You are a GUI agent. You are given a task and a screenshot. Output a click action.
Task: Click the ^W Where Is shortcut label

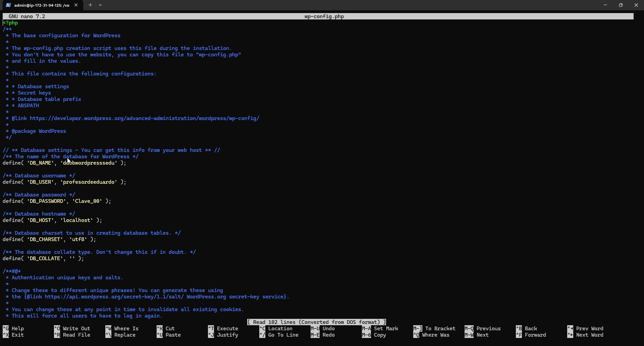122,329
